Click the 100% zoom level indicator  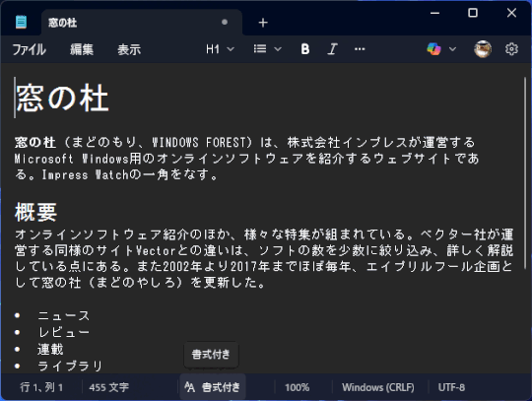pyautogui.click(x=297, y=387)
